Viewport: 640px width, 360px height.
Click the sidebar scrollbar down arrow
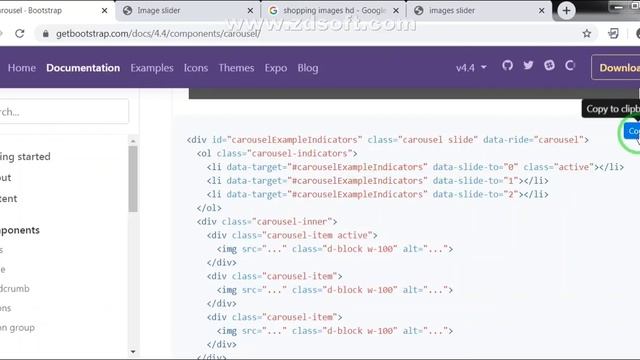pyautogui.click(x=133, y=352)
